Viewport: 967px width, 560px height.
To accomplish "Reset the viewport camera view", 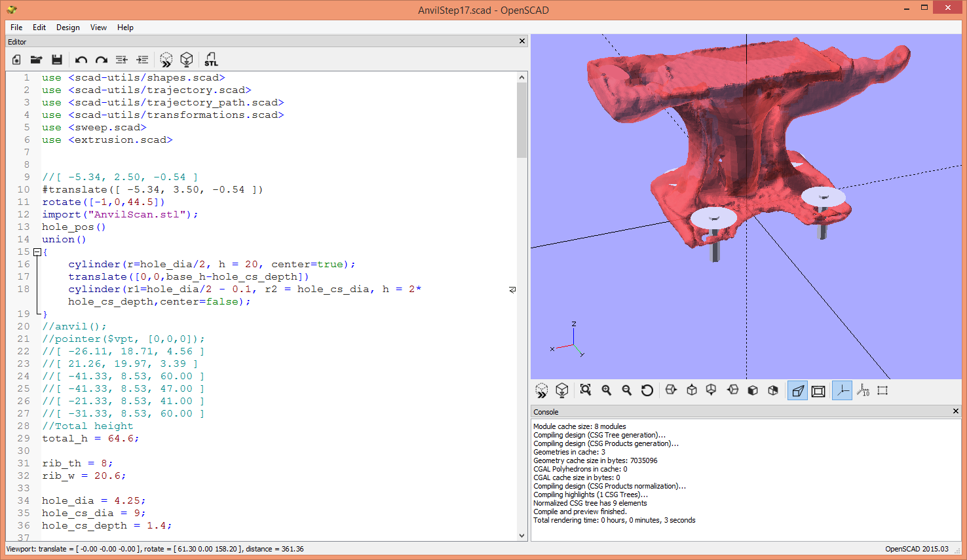I will pyautogui.click(x=647, y=390).
